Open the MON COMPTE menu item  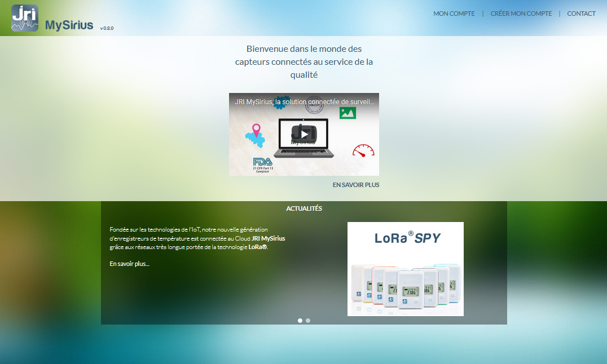[454, 14]
